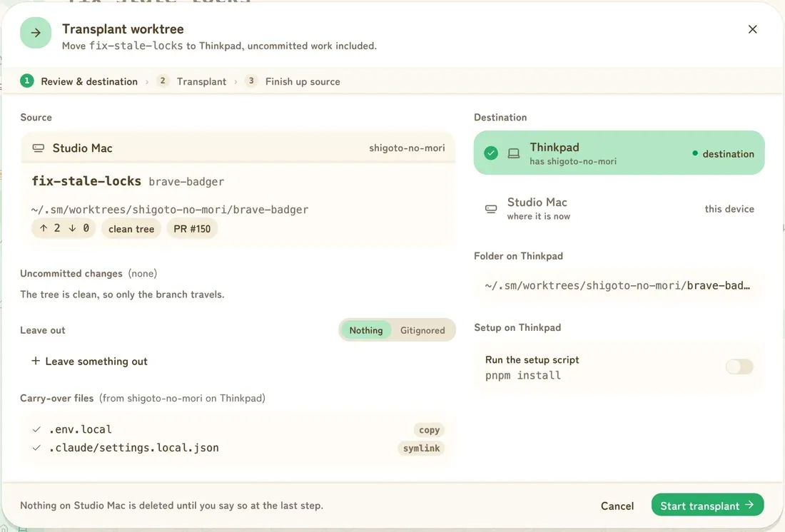Open the copy mode selector for .env.local
Viewport: 785px width, 532px height.
coord(429,430)
